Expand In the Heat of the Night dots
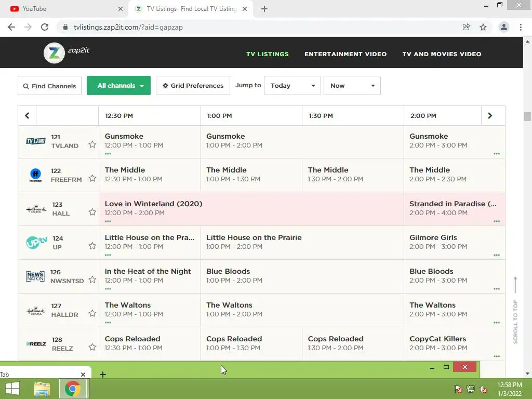The image size is (532, 399). [x=108, y=289]
